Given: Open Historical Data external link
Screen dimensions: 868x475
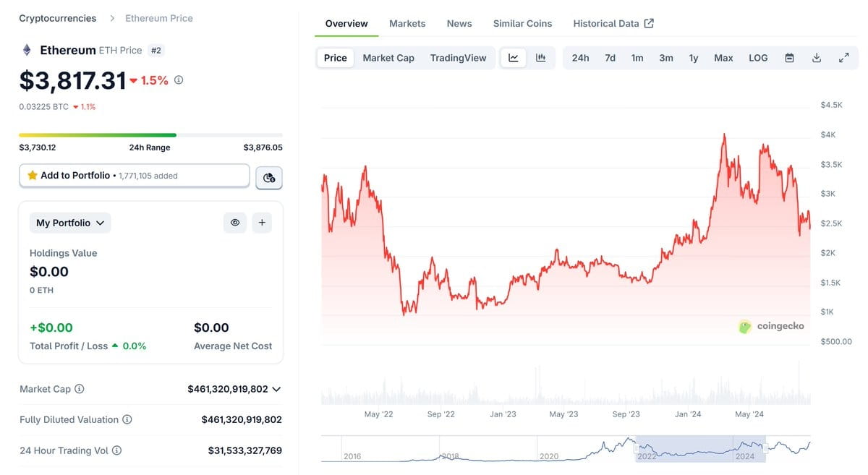Looking at the screenshot, I should pyautogui.click(x=606, y=22).
